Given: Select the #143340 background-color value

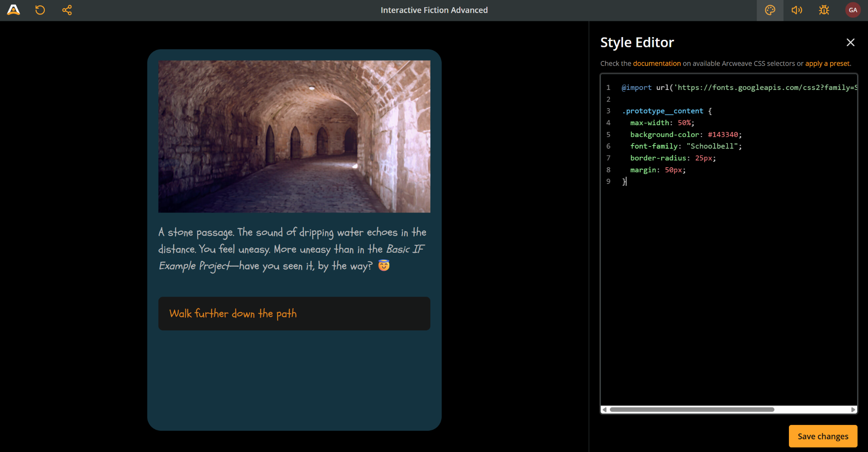Looking at the screenshot, I should point(723,134).
